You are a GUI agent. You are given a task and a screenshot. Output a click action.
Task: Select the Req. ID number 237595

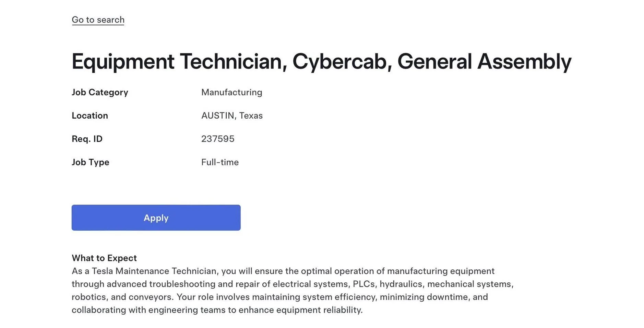coord(218,138)
